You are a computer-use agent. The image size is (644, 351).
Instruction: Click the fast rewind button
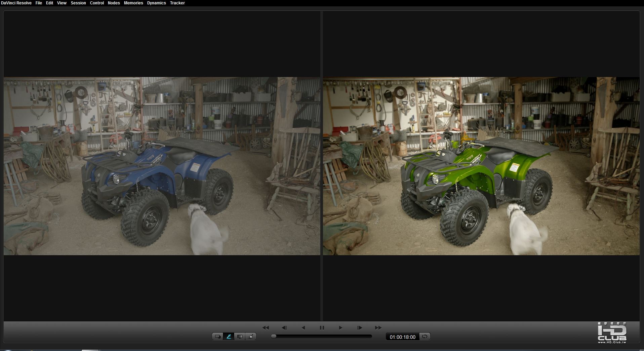pos(266,328)
